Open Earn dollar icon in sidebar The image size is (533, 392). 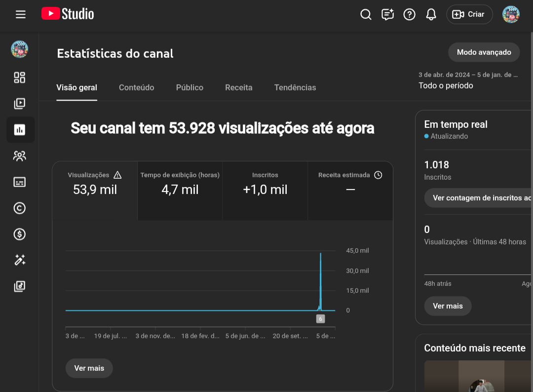point(20,234)
